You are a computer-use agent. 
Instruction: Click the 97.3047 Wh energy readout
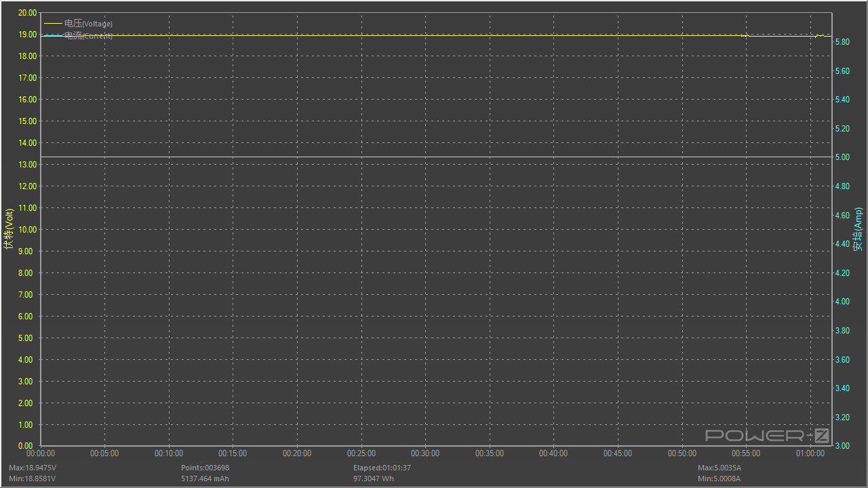(373, 479)
